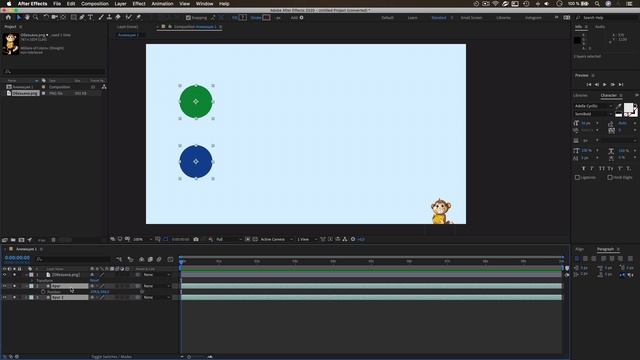640x360 pixels.
Task: Toggle the Position stopwatch for keyframes
Action: [x=43, y=292]
